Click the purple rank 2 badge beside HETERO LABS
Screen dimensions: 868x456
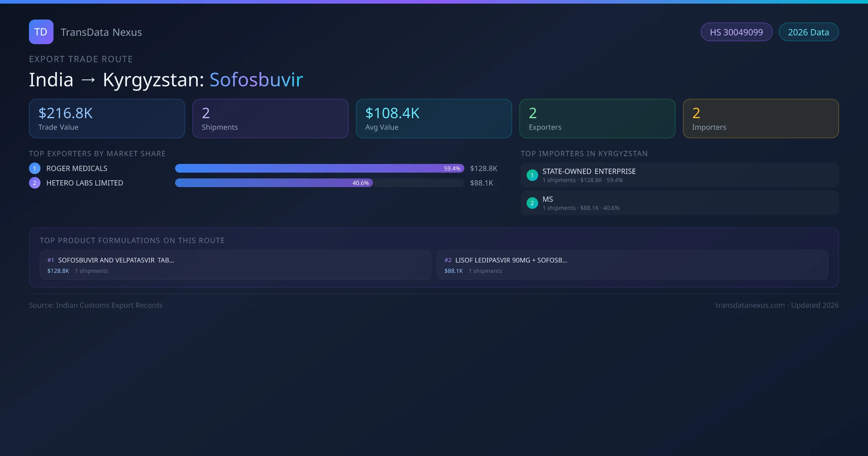pyautogui.click(x=35, y=183)
